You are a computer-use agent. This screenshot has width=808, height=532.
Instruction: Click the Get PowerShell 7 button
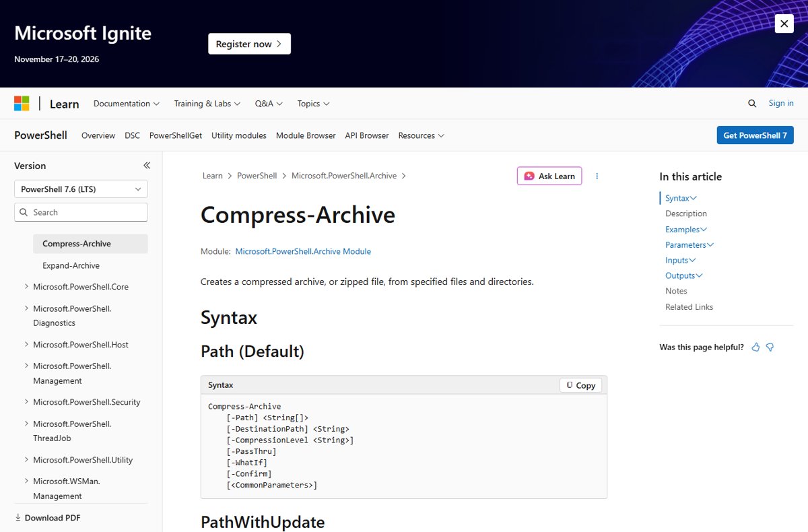(755, 135)
